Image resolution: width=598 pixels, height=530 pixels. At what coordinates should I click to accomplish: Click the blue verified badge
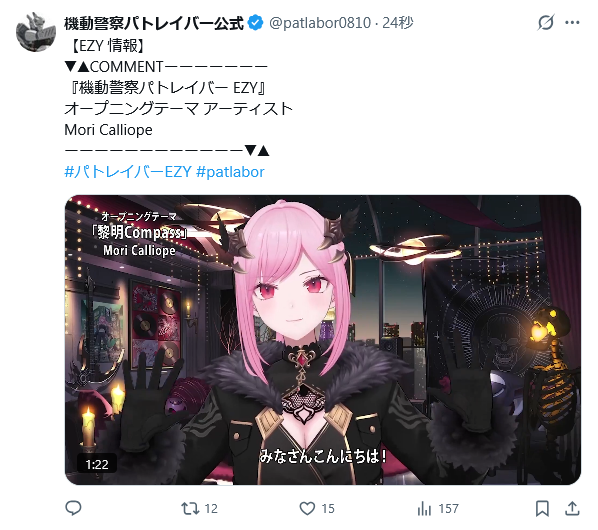(255, 23)
